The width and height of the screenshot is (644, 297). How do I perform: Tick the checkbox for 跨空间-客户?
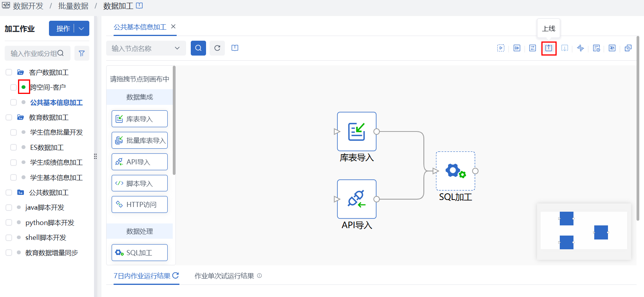13,87
